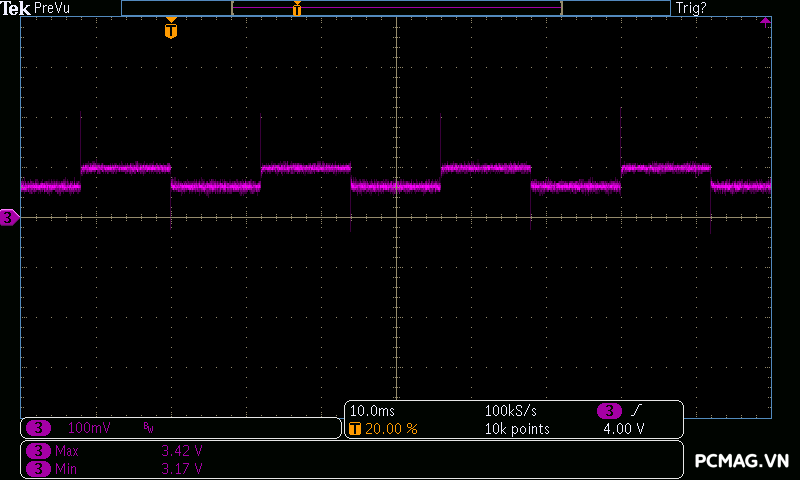Click the Tek logo
Image resolution: width=800 pixels, height=480 pixels.
[x=17, y=8]
